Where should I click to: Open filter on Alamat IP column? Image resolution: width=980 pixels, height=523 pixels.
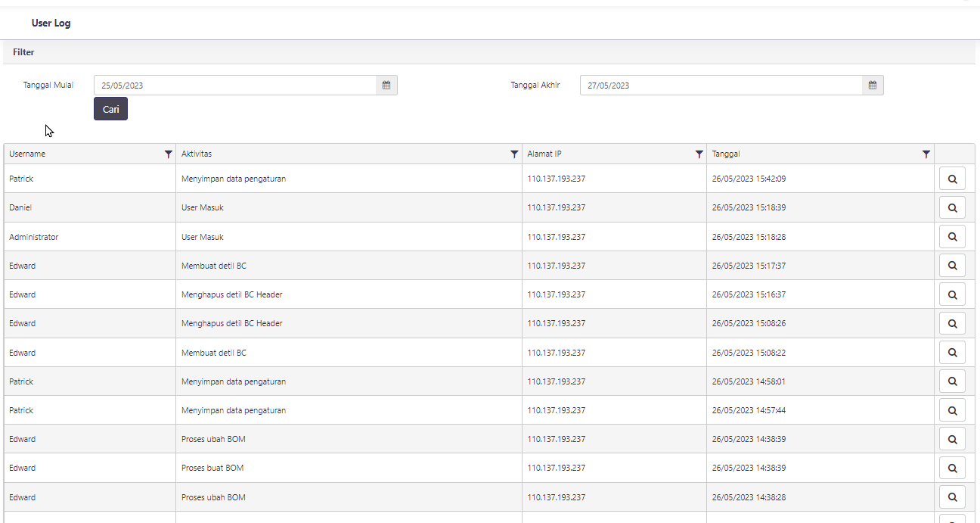pyautogui.click(x=699, y=154)
